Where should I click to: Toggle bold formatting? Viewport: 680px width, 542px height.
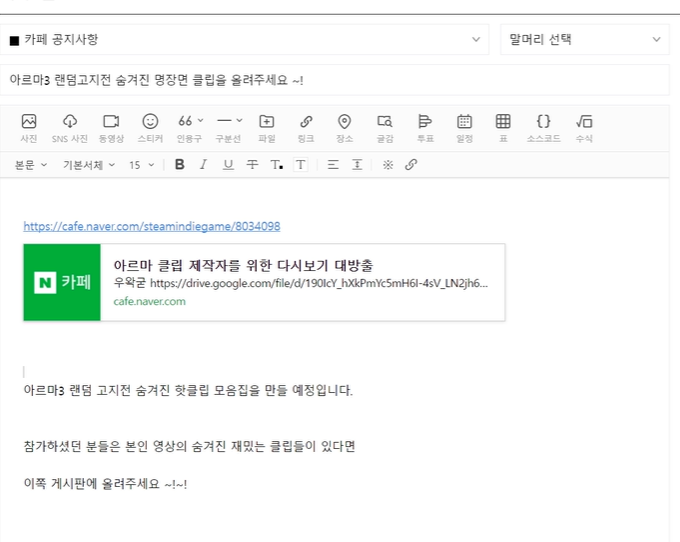[180, 165]
